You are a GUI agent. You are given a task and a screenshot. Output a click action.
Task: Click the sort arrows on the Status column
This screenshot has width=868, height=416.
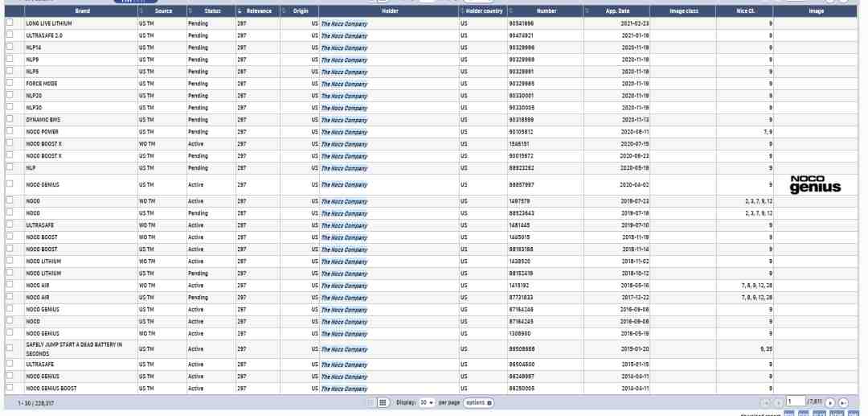click(191, 11)
